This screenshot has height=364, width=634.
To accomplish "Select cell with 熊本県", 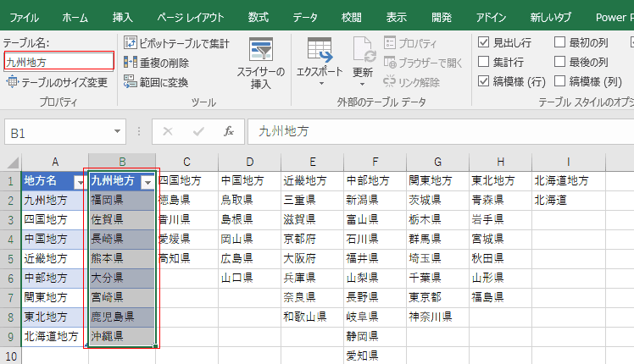I will click(x=122, y=258).
